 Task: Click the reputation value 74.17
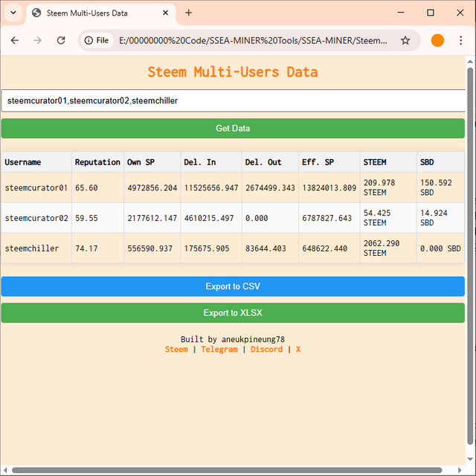[86, 248]
